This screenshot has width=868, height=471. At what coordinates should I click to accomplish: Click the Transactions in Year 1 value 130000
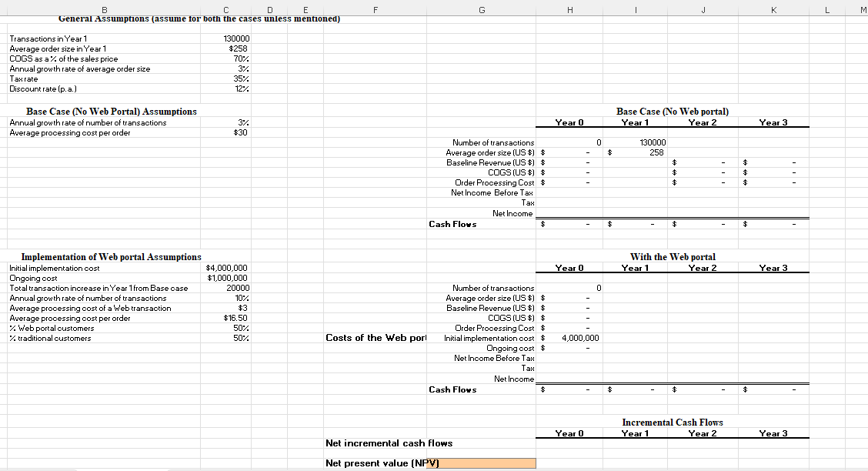(x=226, y=38)
